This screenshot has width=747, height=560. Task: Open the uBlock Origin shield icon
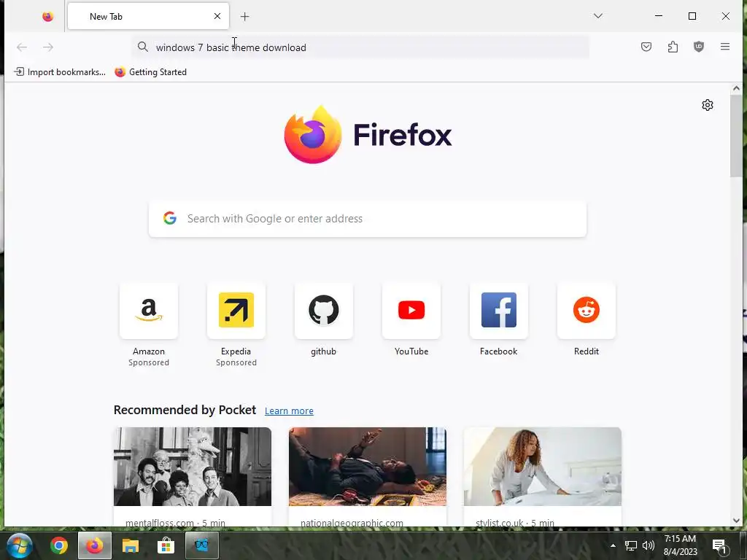coord(698,47)
